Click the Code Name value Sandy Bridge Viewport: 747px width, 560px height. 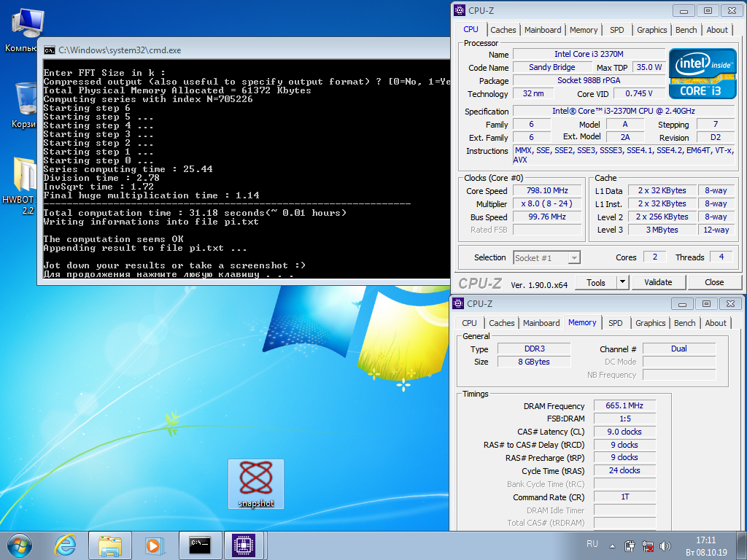pyautogui.click(x=552, y=67)
